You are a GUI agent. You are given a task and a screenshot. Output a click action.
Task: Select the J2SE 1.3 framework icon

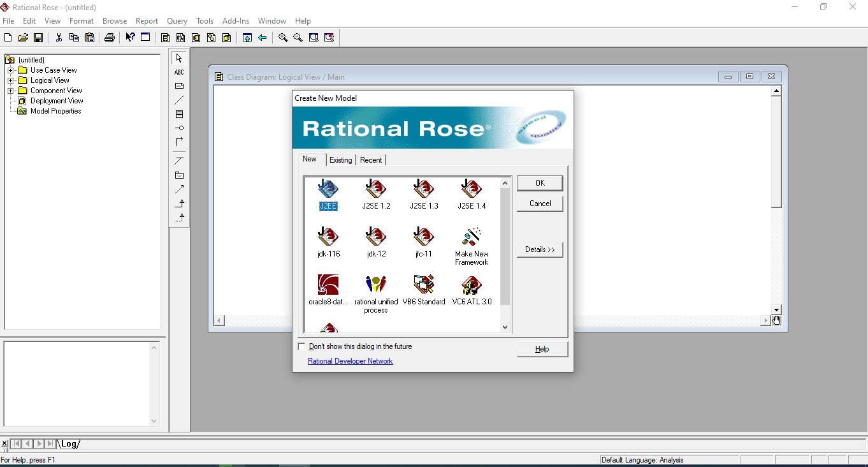pos(424,195)
